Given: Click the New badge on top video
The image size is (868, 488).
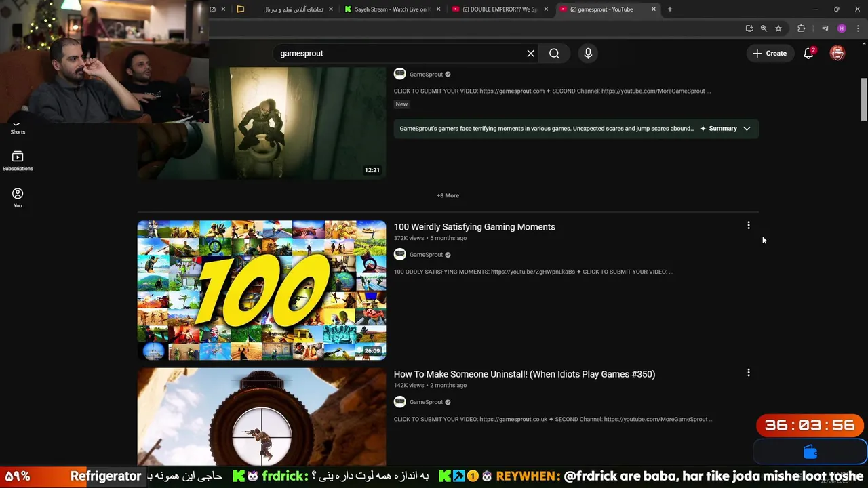Looking at the screenshot, I should coord(401,104).
